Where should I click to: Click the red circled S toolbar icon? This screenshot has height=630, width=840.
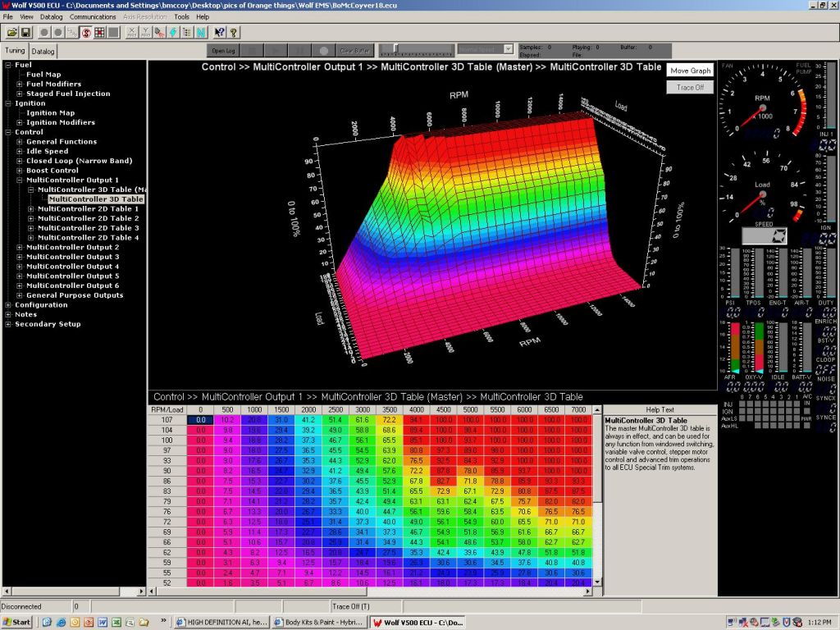point(85,32)
